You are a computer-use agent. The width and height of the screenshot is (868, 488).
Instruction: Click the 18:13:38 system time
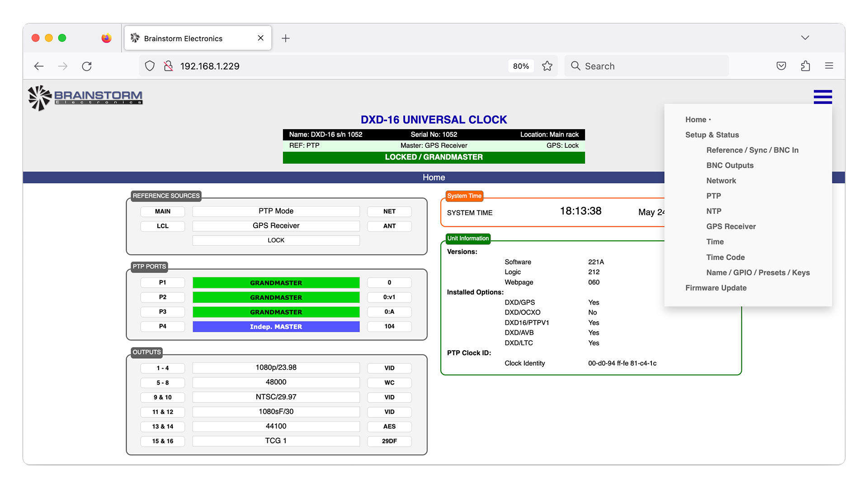coord(580,211)
